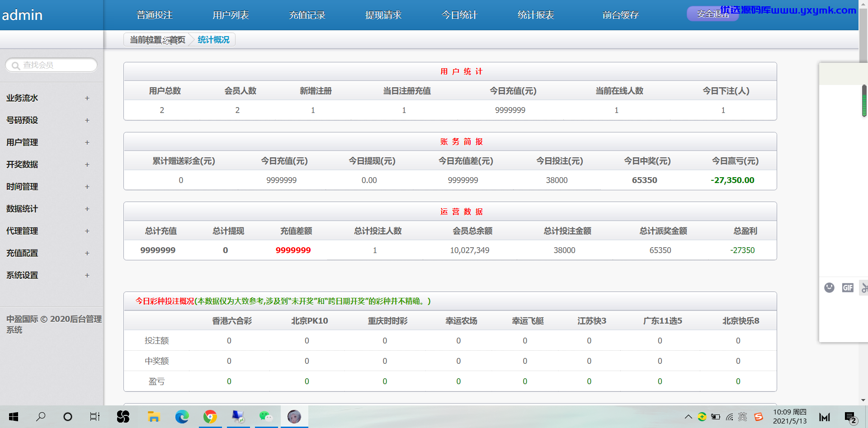868x428 pixels.
Task: Click 会员总余额 value 10,027,349
Action: [x=470, y=250]
